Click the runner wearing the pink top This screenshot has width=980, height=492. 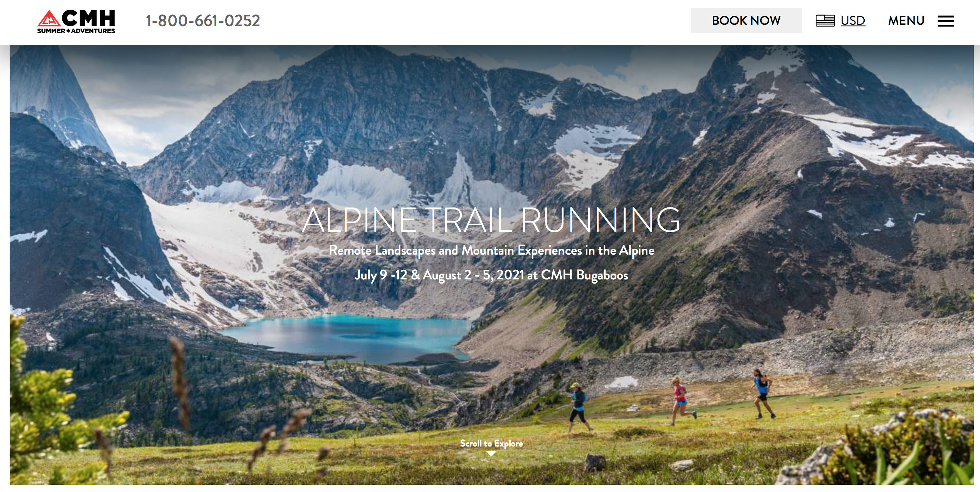pos(681,400)
